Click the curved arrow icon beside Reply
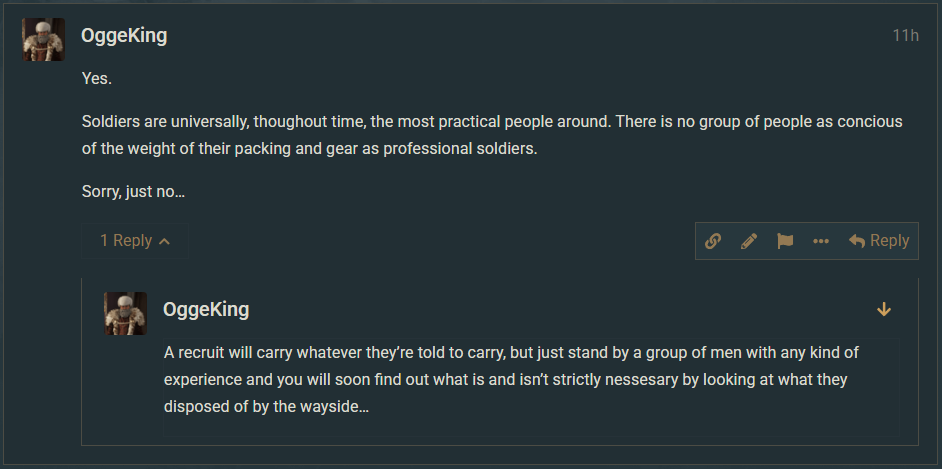This screenshot has width=942, height=469. (x=857, y=241)
